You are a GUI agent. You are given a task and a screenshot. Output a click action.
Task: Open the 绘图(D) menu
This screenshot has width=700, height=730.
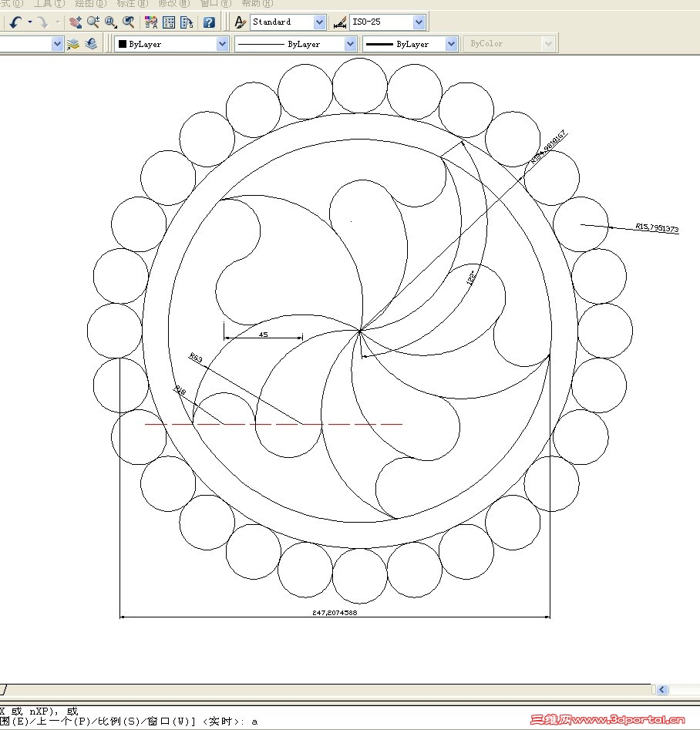[90, 4]
